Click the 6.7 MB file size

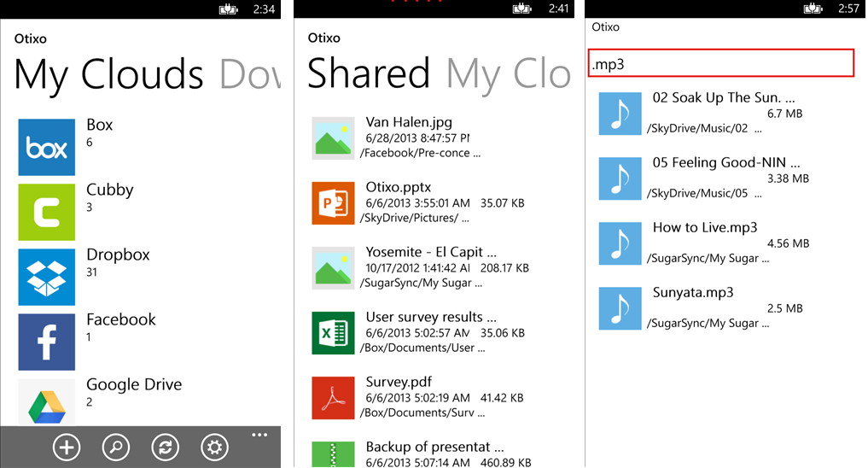point(784,114)
